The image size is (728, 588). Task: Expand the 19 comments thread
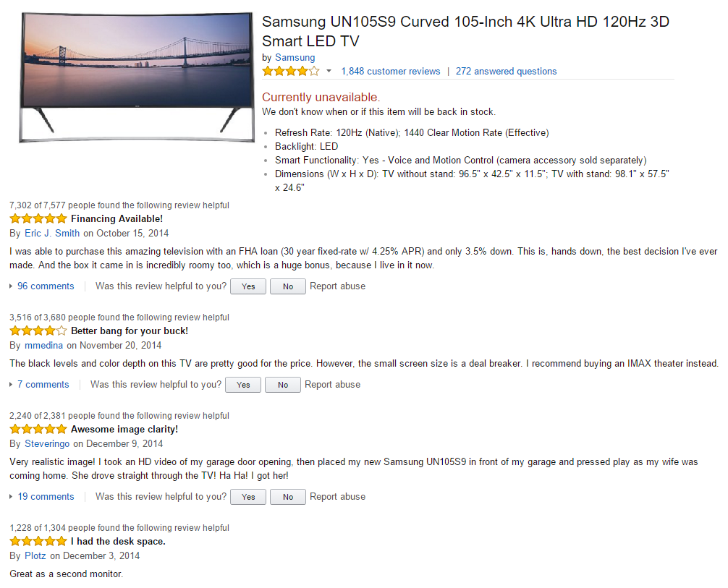[x=46, y=496]
